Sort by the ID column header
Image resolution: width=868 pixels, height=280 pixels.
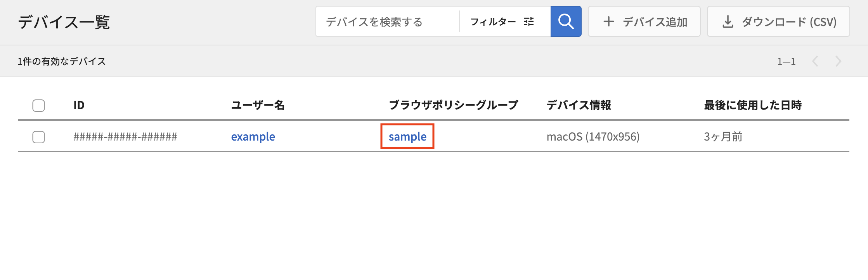[x=79, y=105]
